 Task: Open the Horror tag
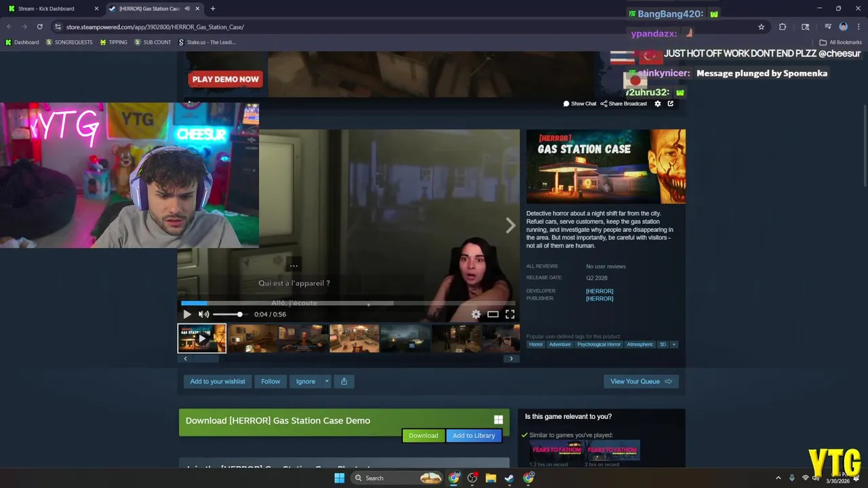click(x=536, y=344)
